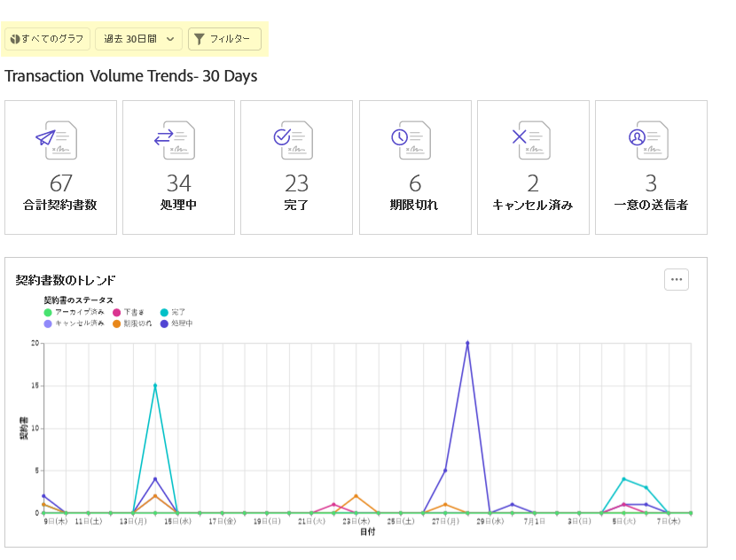Click the 日付 axis title
Screen dimensions: 736x560
pyautogui.click(x=367, y=532)
